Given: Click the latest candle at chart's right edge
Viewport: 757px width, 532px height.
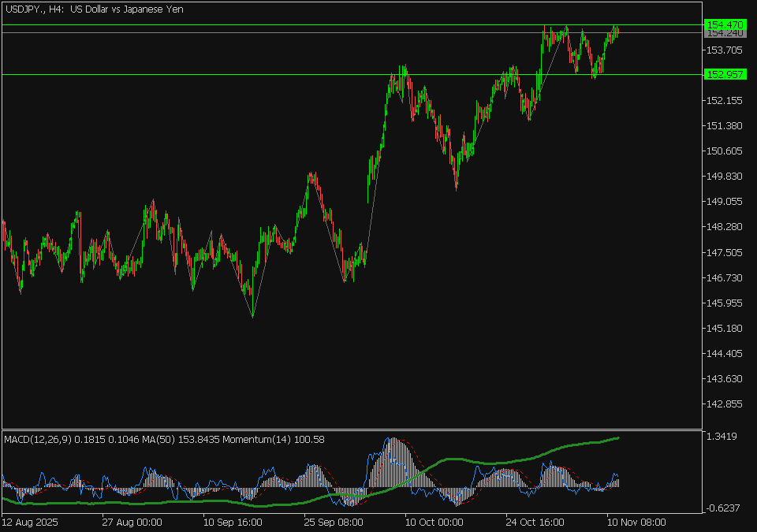Looking at the screenshot, I should tap(617, 32).
